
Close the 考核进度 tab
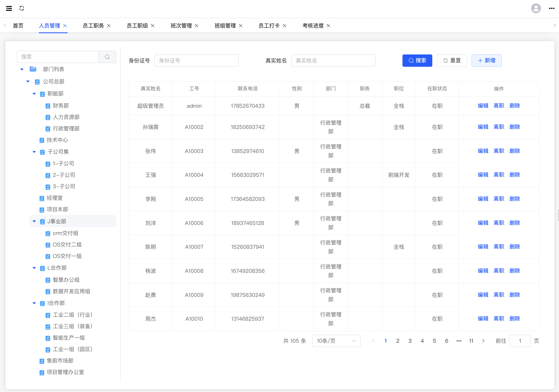click(x=329, y=26)
